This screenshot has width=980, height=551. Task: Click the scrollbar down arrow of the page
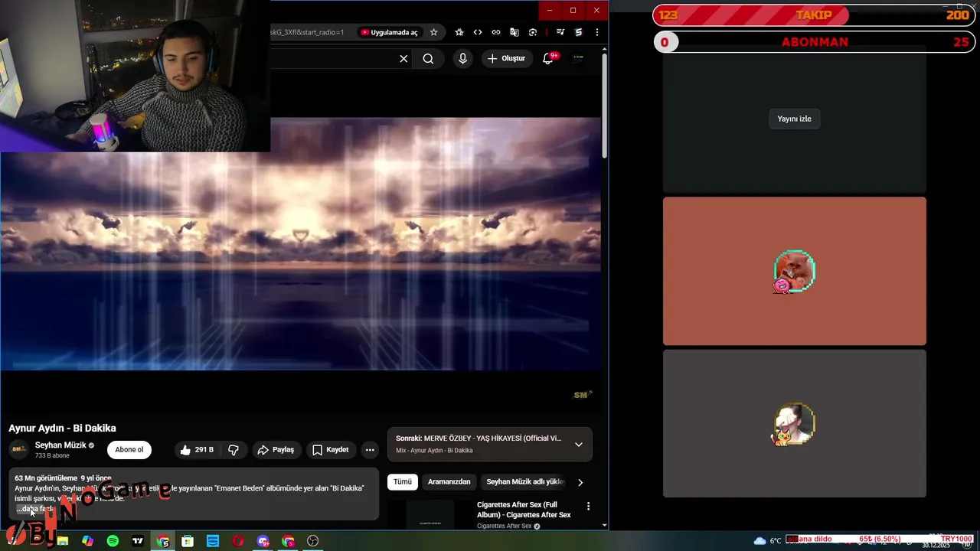(x=605, y=526)
